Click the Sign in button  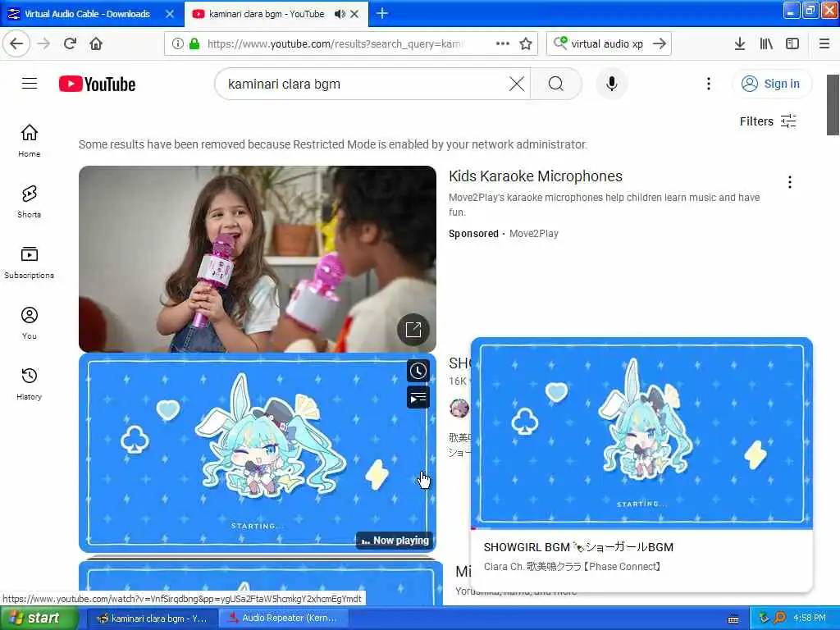coord(771,84)
